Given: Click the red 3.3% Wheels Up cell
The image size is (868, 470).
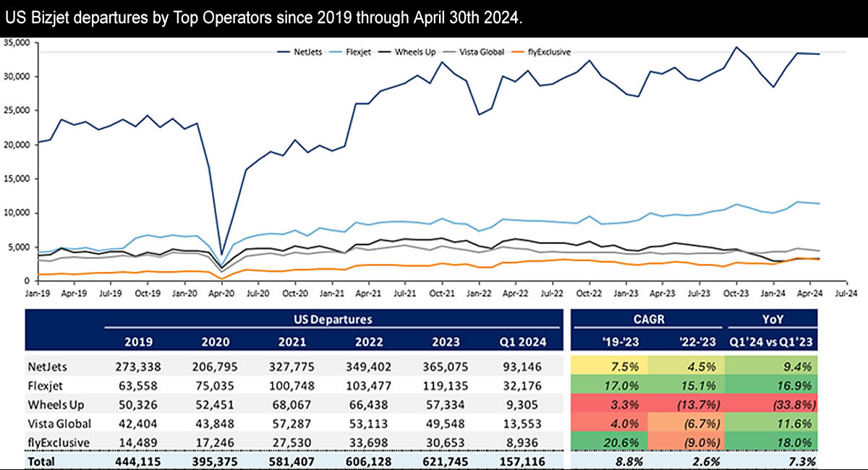Looking at the screenshot, I should (610, 403).
